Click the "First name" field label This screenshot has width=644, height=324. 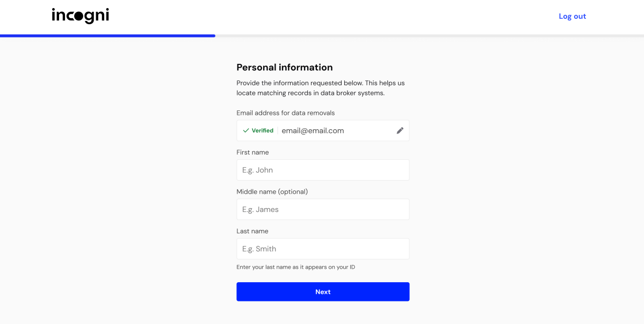pyautogui.click(x=252, y=152)
